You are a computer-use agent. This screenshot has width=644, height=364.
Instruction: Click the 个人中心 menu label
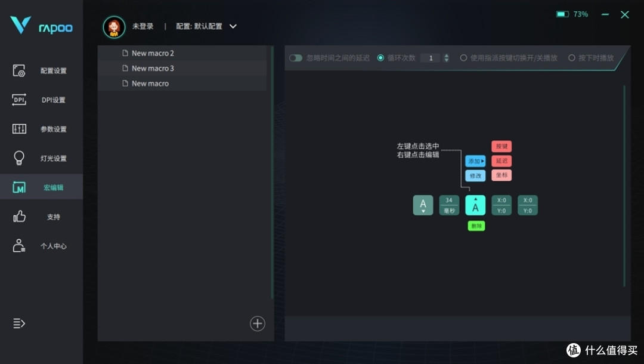(x=54, y=246)
